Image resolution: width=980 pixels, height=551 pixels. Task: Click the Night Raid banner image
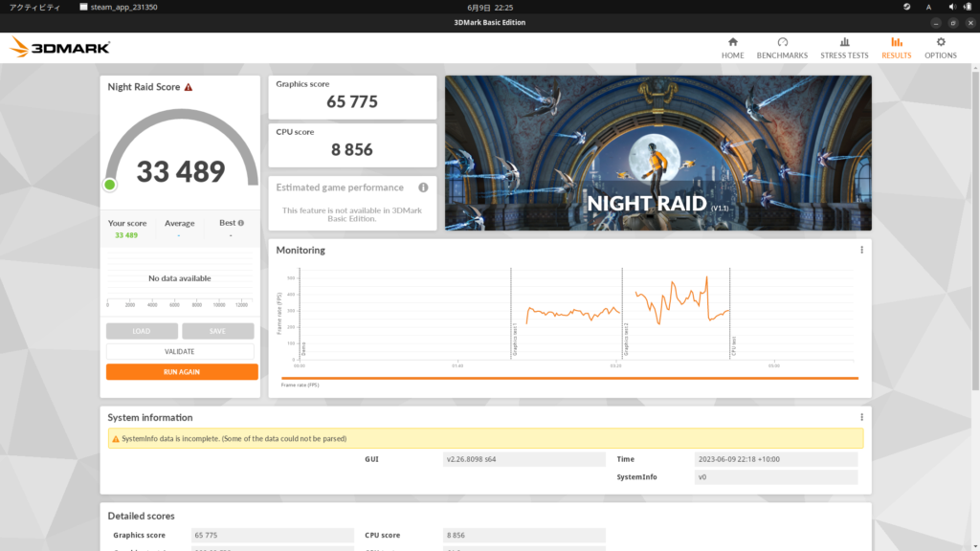tap(658, 153)
